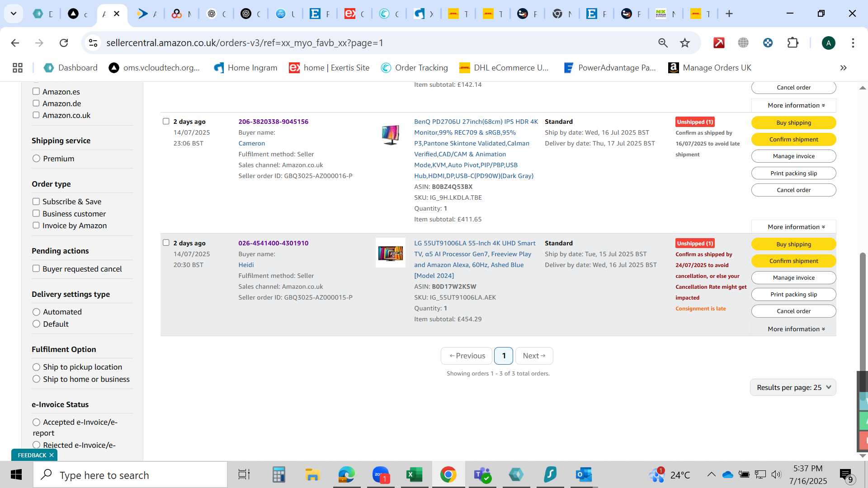Viewport: 868px width, 488px height.
Task: Open the zoom magnifier icon in address bar
Action: 663,43
